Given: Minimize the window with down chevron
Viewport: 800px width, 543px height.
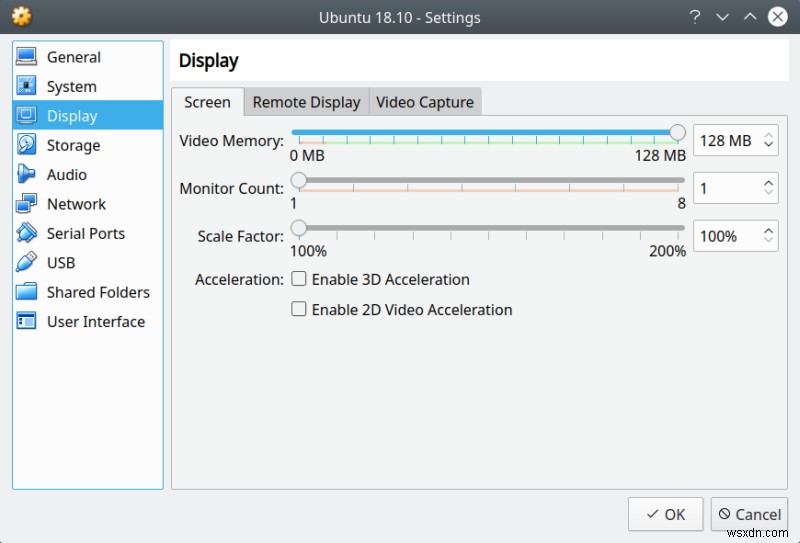Looking at the screenshot, I should (x=722, y=17).
